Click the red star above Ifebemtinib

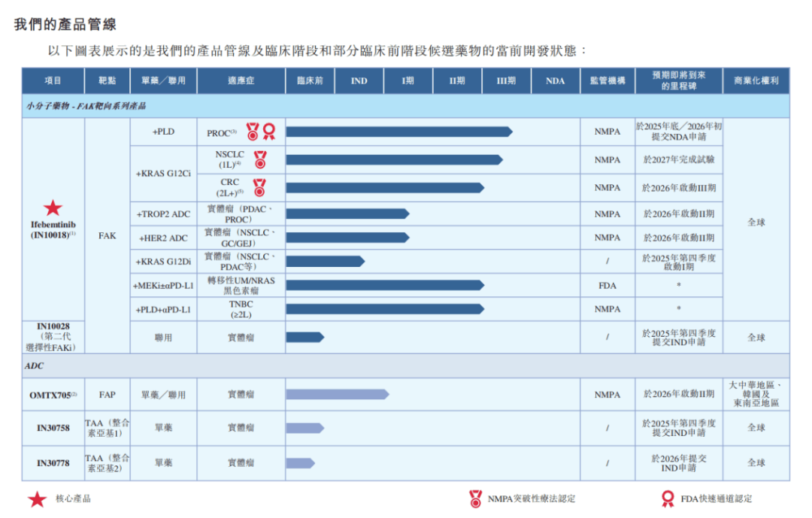pyautogui.click(x=53, y=208)
